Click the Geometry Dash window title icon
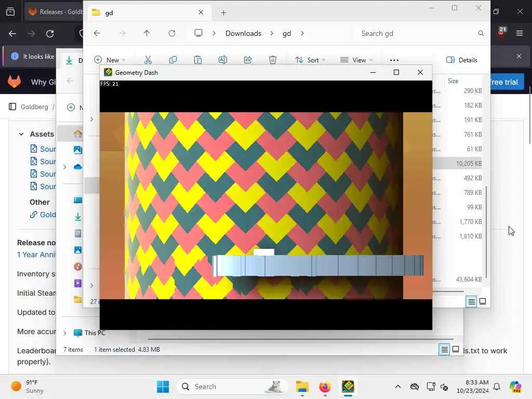532x399 pixels. pos(108,72)
